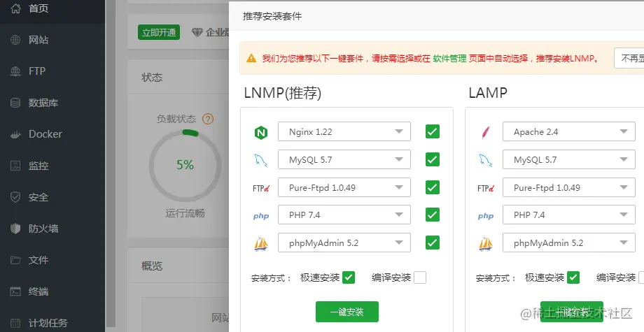Click the 立即开通 green button

click(x=159, y=32)
